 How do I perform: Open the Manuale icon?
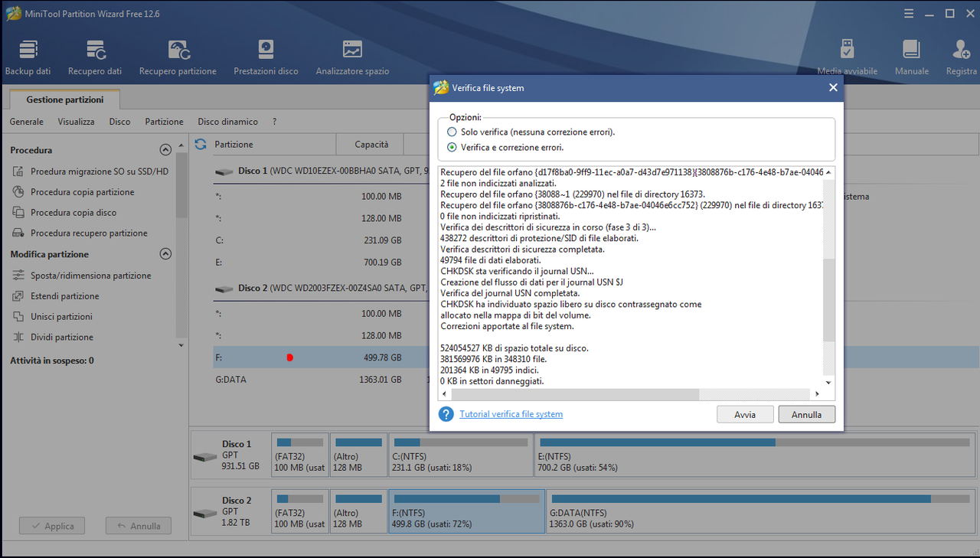click(x=911, y=58)
